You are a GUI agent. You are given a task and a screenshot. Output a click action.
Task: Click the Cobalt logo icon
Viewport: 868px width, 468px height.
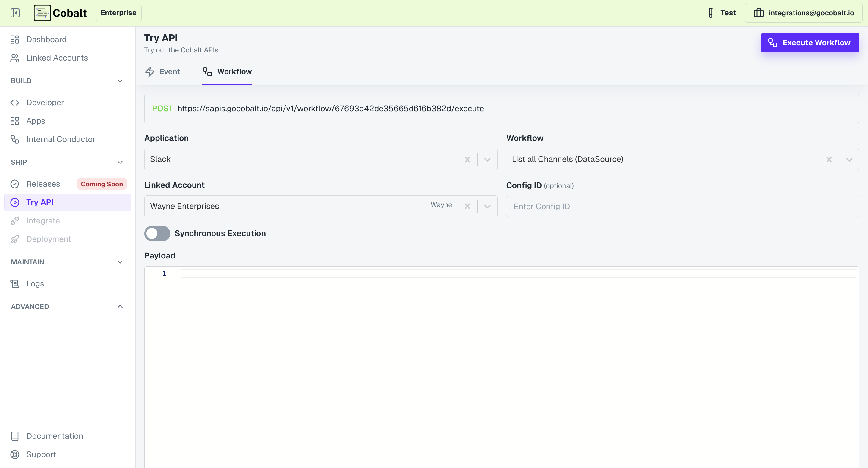[x=42, y=13]
